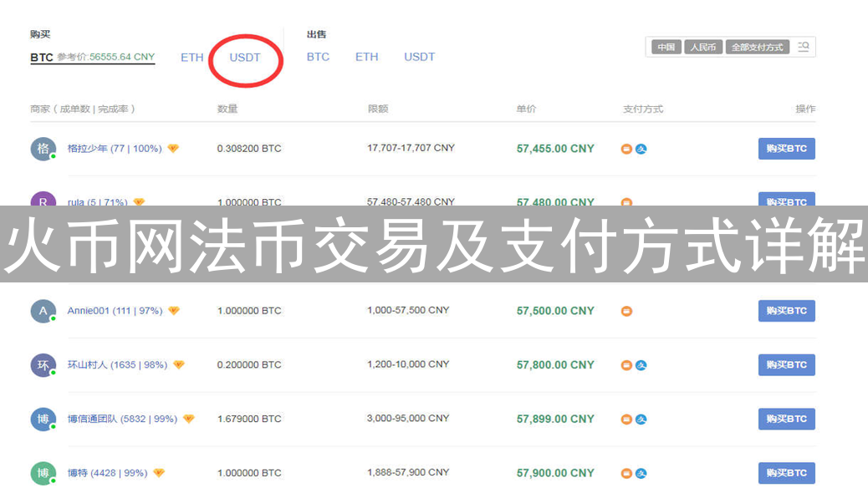
Task: Click the 参考价:56555.64 CNY reference price
Action: (105, 57)
